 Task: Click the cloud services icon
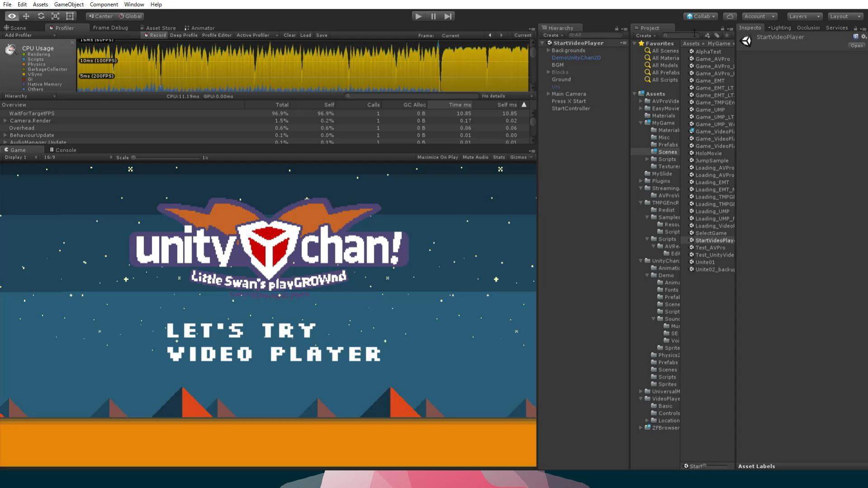point(730,16)
